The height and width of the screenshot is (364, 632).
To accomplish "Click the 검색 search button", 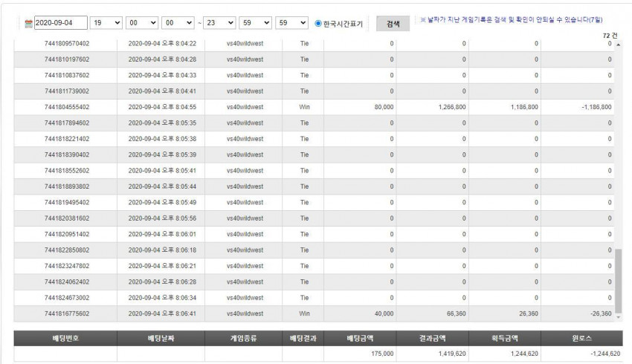I will [x=393, y=24].
